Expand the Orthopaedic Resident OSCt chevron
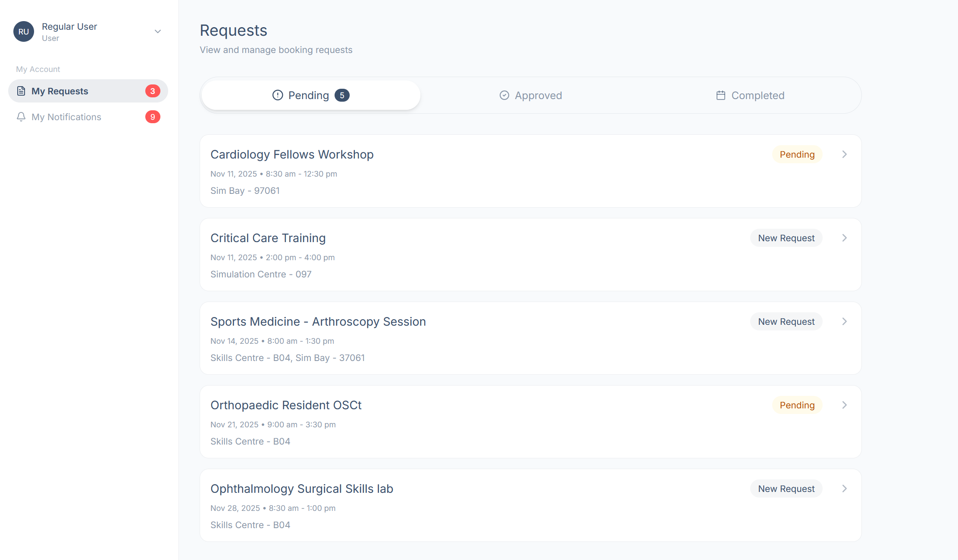 pos(845,405)
